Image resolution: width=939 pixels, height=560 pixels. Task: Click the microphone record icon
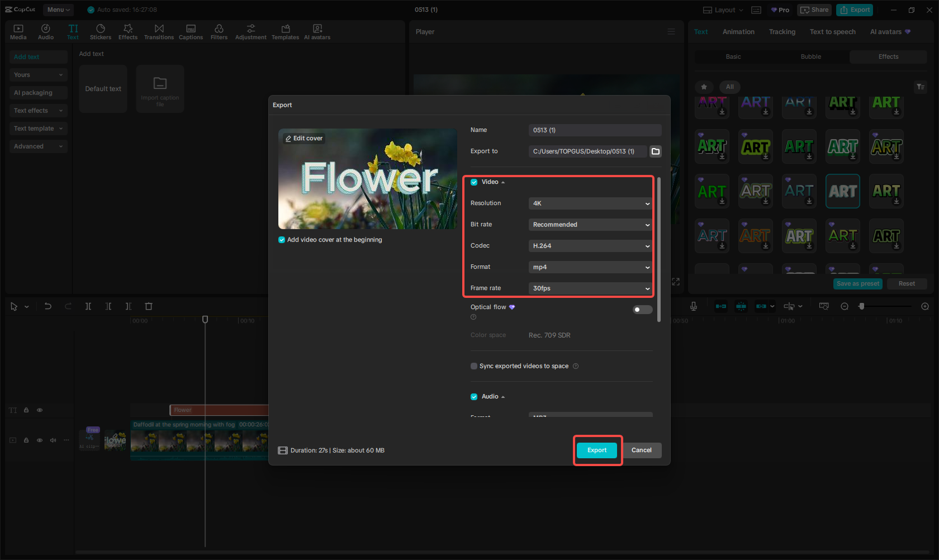pos(693,306)
